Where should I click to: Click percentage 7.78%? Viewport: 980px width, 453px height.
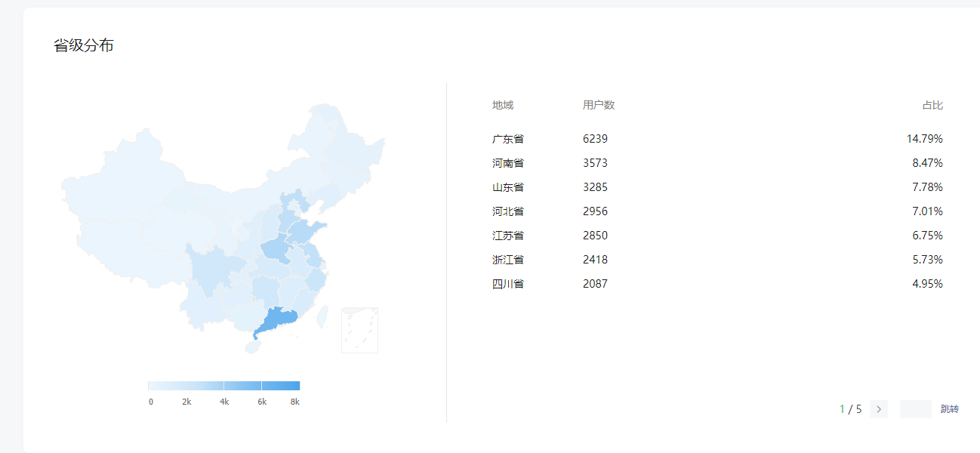928,187
